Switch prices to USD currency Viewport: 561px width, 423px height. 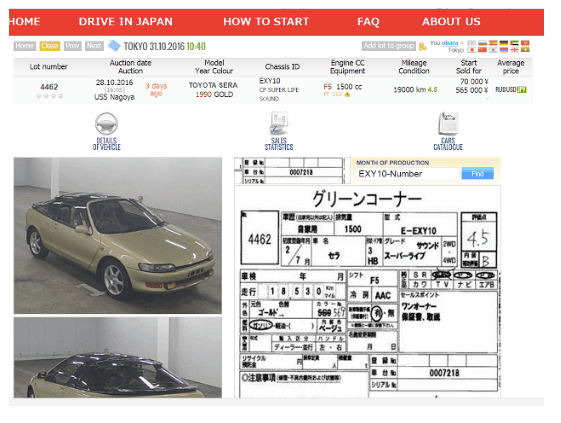(x=511, y=89)
